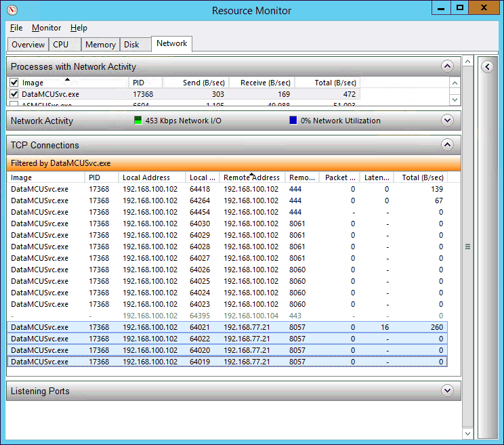Image resolution: width=504 pixels, height=445 pixels.
Task: Expand the Listening Ports section
Action: 447,391
